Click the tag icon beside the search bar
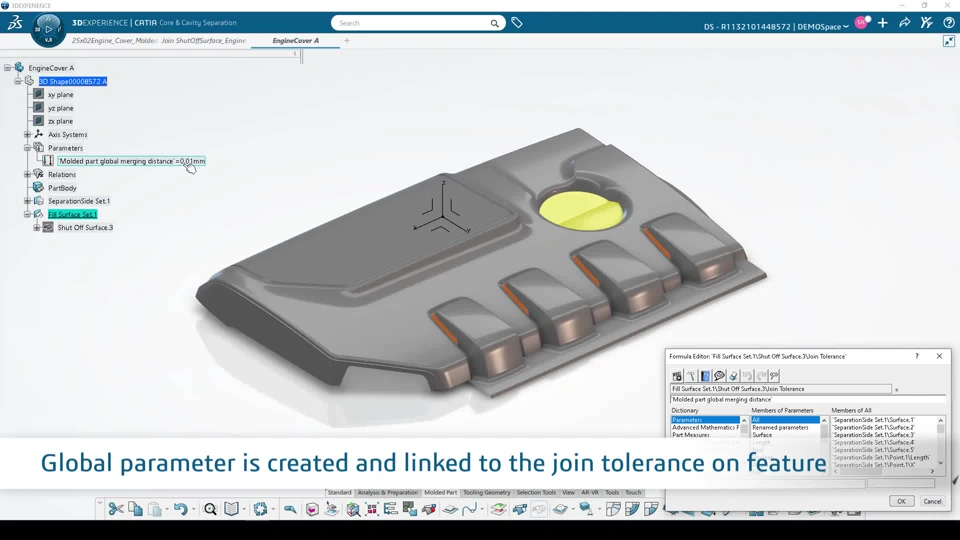 (x=517, y=23)
